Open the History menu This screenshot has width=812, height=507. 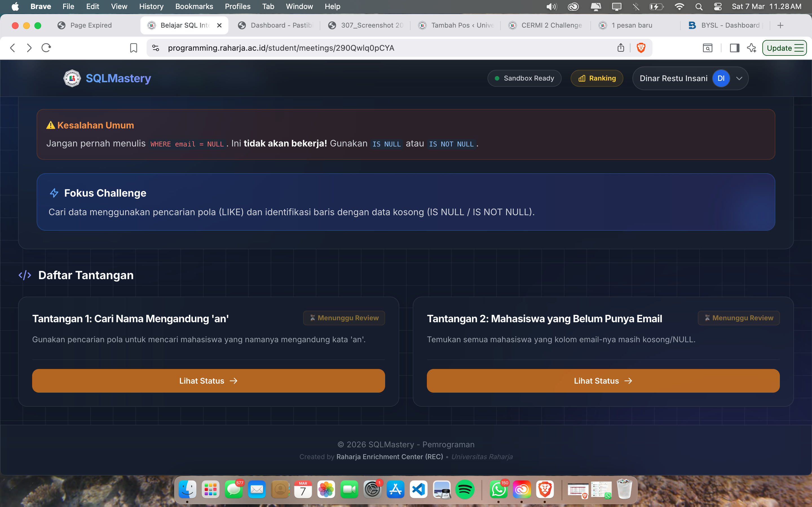point(151,6)
